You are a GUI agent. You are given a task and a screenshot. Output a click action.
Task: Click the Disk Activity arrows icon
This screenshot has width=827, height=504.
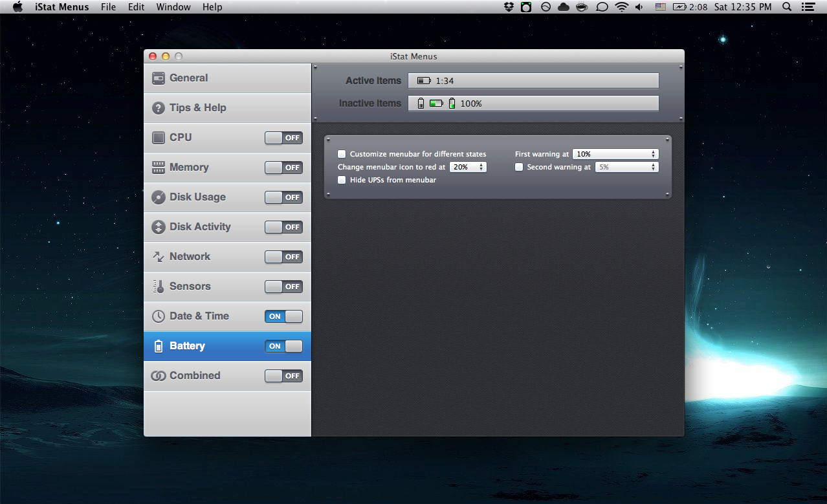click(x=159, y=227)
